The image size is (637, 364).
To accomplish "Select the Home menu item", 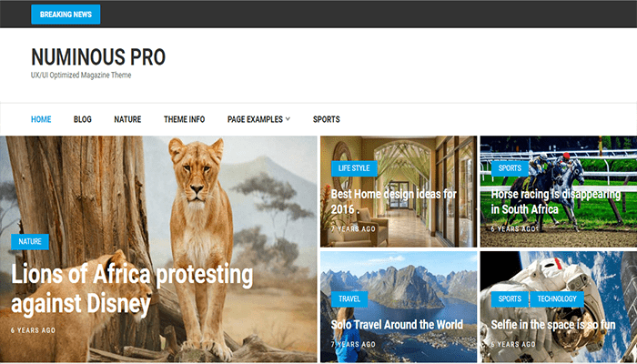I will pyautogui.click(x=41, y=119).
